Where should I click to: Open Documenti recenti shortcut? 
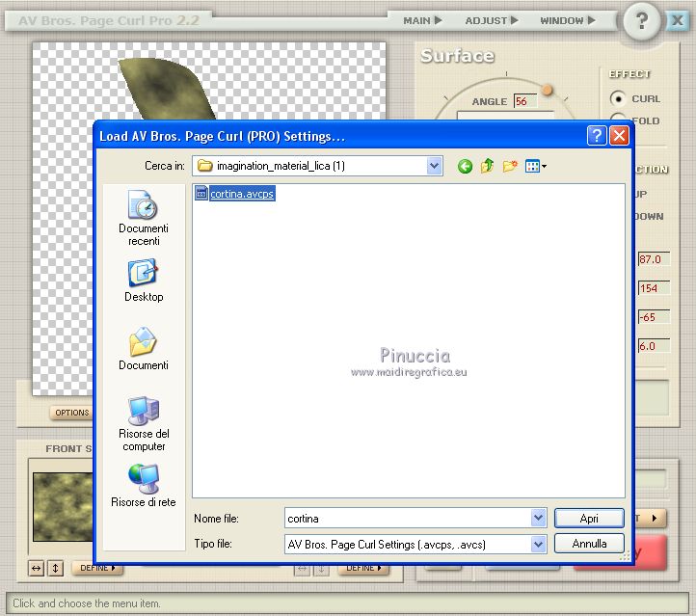click(x=144, y=218)
